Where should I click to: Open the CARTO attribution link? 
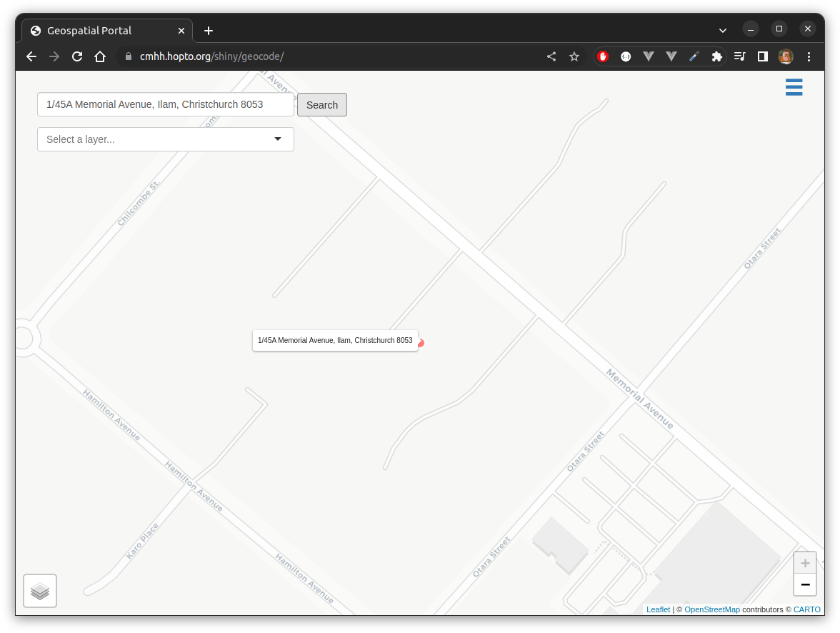tap(807, 609)
